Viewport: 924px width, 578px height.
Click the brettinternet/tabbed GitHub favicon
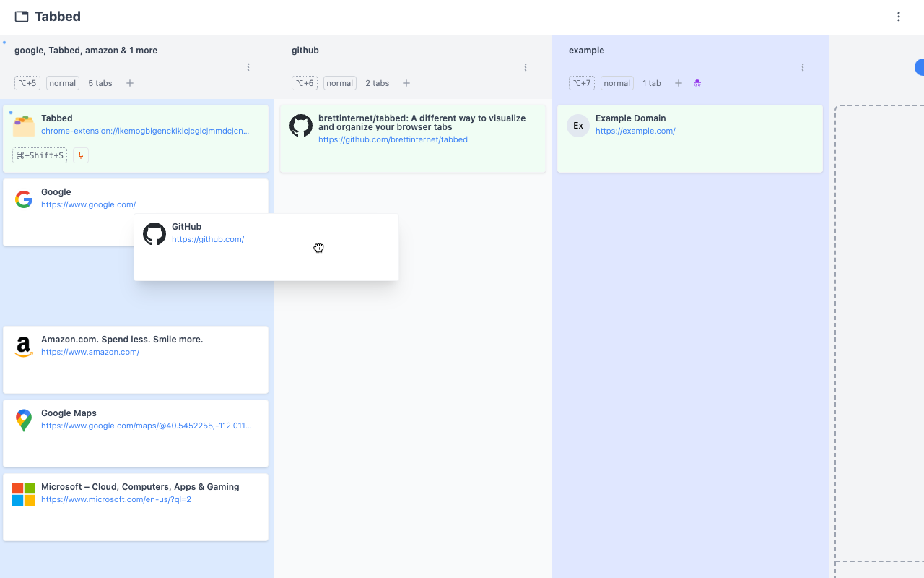[301, 126]
